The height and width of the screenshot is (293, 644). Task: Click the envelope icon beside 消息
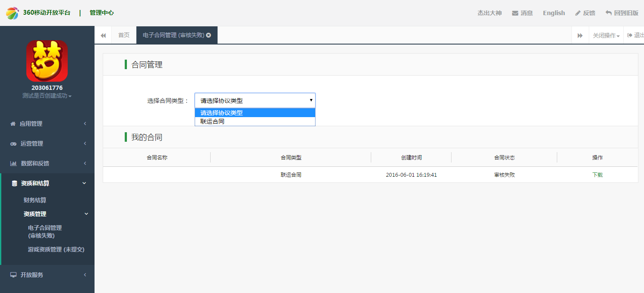[515, 13]
